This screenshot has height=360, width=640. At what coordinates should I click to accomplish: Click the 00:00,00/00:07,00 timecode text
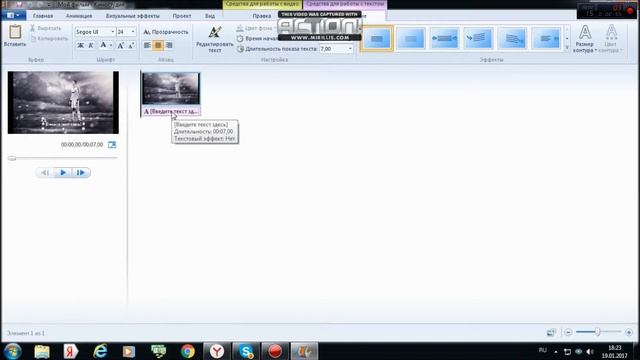(82, 144)
